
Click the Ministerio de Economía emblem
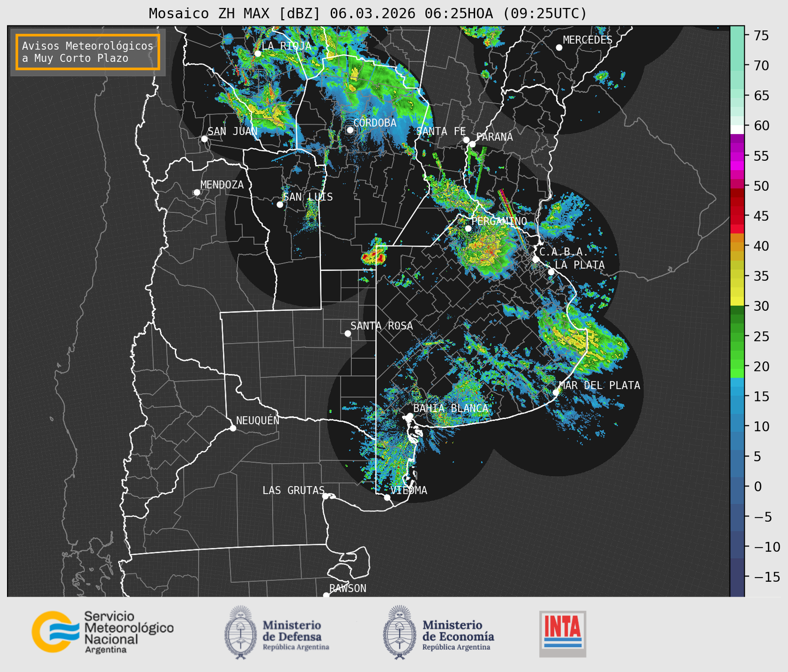400,633
